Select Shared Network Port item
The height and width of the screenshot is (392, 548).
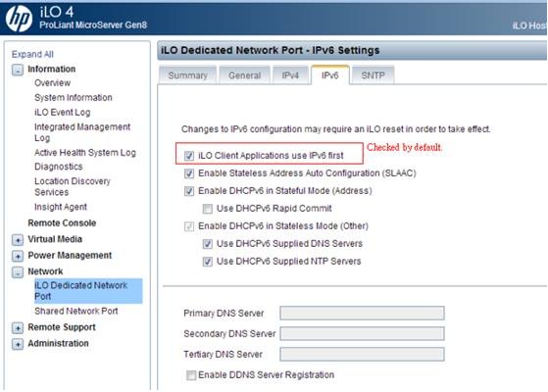76,311
